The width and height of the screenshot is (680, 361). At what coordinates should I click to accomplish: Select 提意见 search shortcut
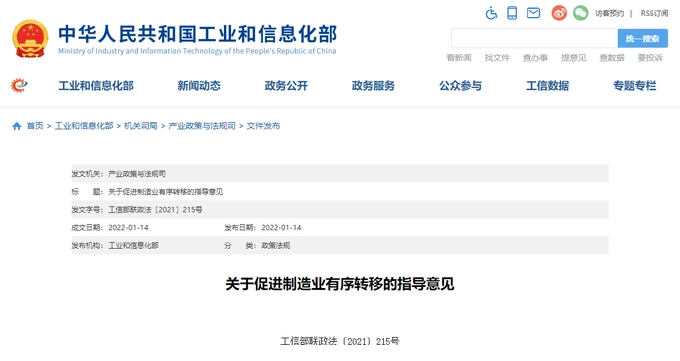pyautogui.click(x=573, y=58)
